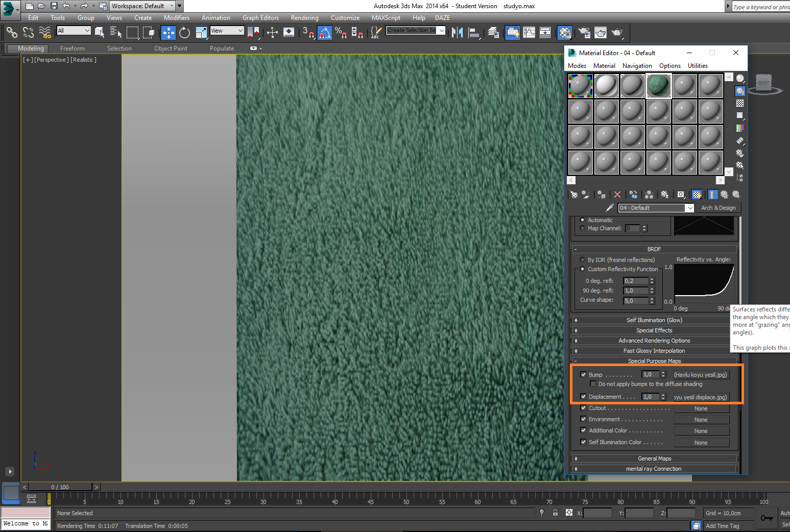Open the Rendering menu

[x=304, y=17]
